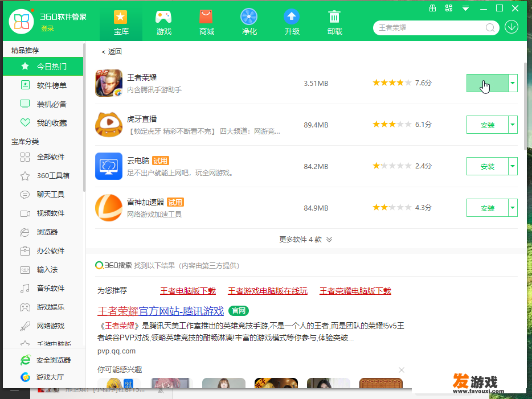Image resolution: width=532 pixels, height=399 pixels.
Task: Click the 虎牙直播 app icon
Action: 109,125
